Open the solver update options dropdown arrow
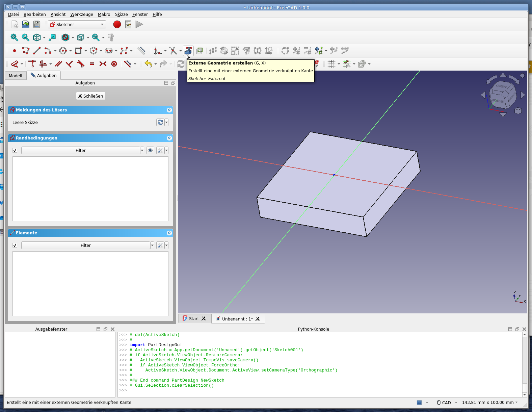The height and width of the screenshot is (412, 532). tap(166, 123)
